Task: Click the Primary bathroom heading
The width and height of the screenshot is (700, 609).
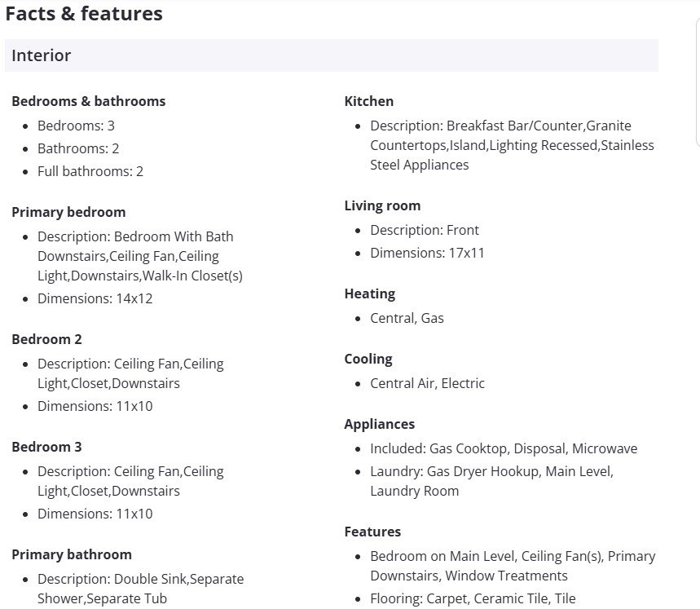Action: (x=72, y=554)
